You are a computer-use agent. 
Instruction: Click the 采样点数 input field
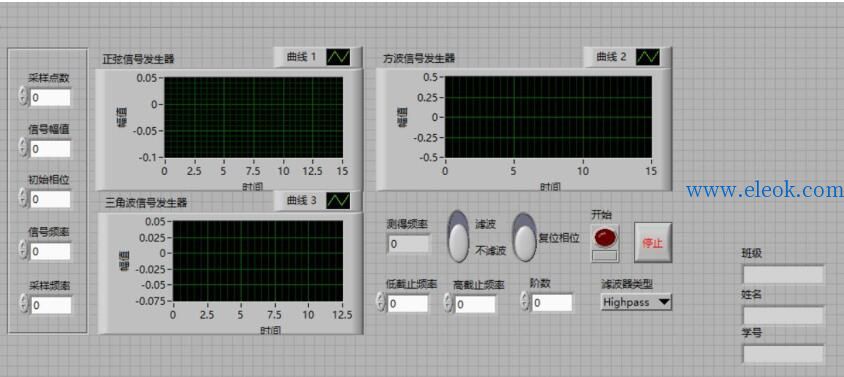(50, 97)
